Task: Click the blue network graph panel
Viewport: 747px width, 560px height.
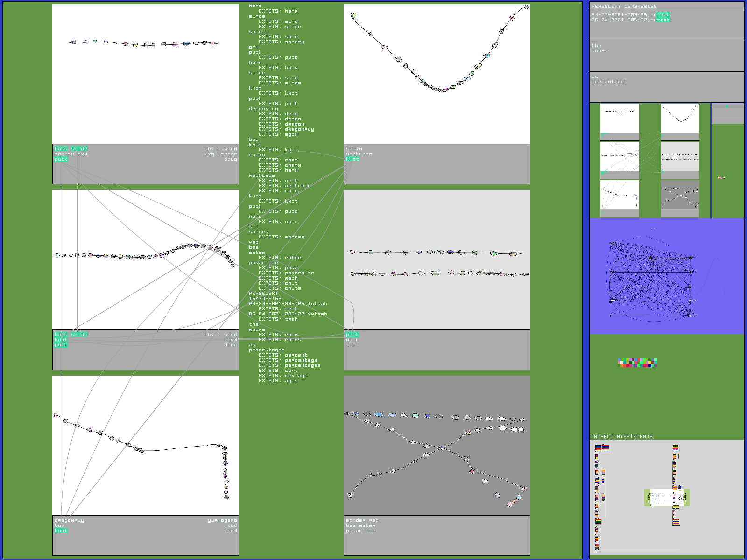Action: click(666, 276)
